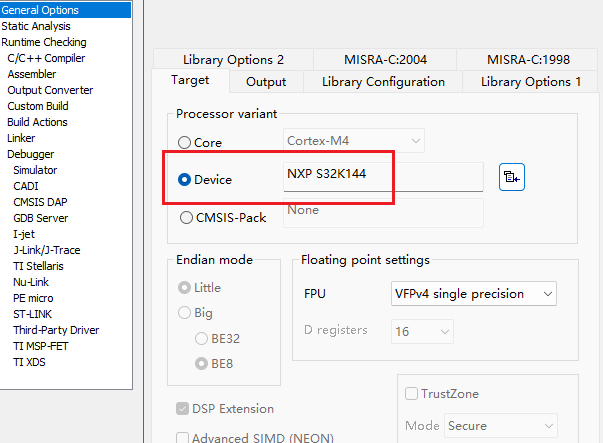603x443 pixels.
Task: Open TI Stellaris settings
Action: click(x=38, y=266)
